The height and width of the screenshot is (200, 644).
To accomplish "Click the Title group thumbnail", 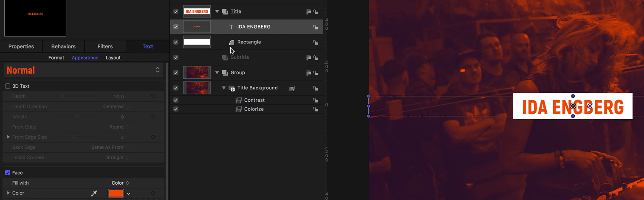I will (x=197, y=11).
